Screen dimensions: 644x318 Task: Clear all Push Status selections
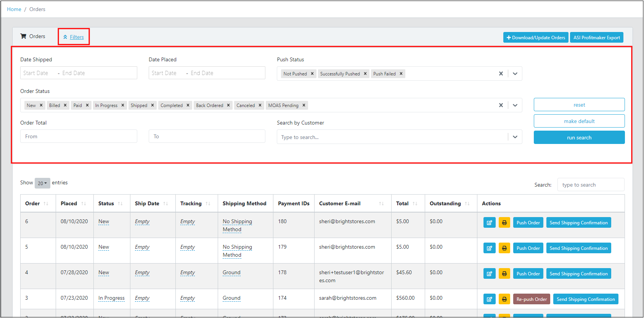(x=501, y=74)
